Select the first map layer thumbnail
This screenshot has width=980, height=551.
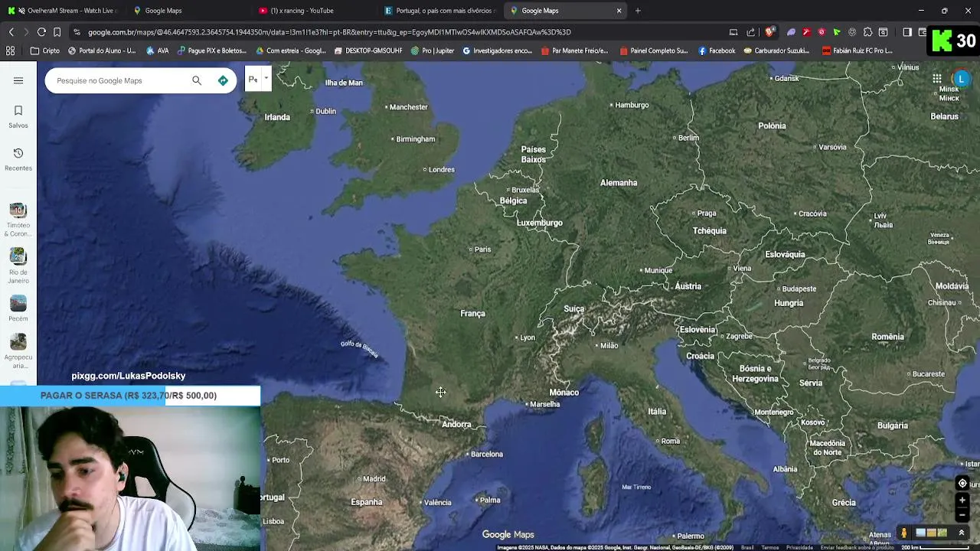[921, 533]
